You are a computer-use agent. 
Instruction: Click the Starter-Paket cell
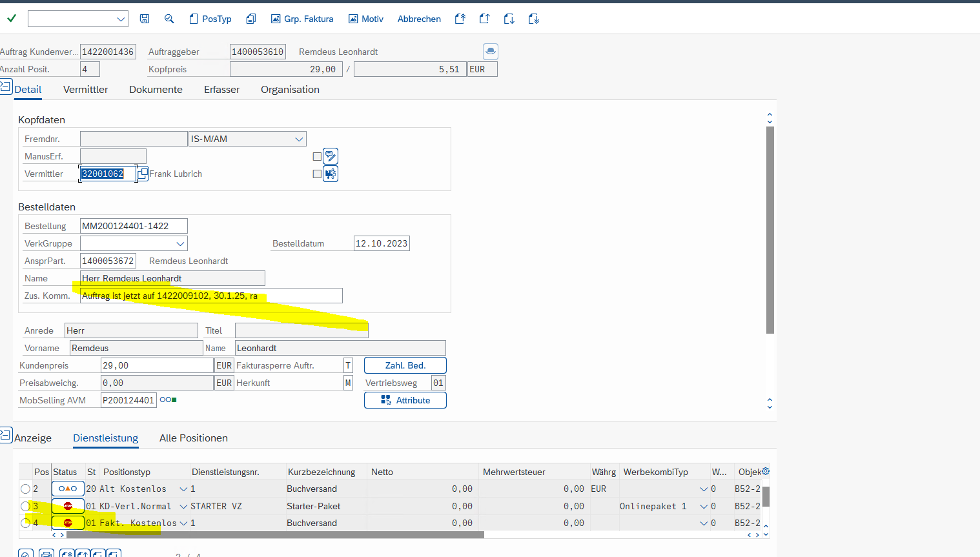click(327, 506)
